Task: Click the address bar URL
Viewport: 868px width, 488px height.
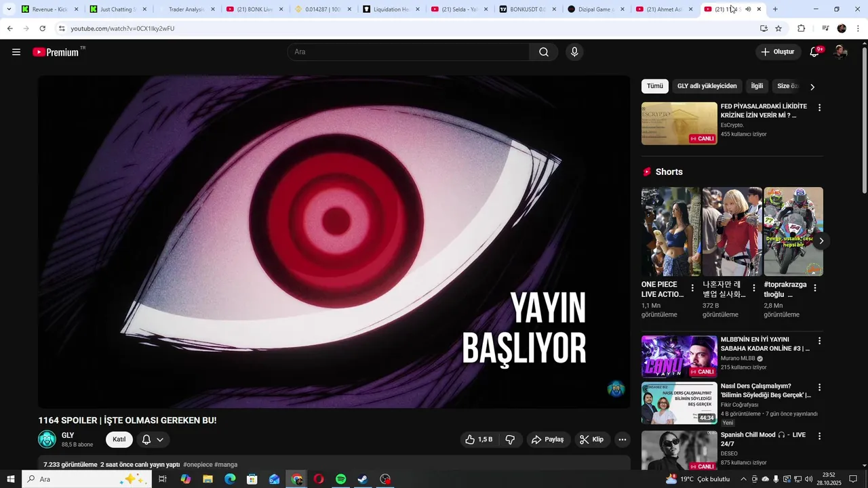Action: click(x=123, y=28)
